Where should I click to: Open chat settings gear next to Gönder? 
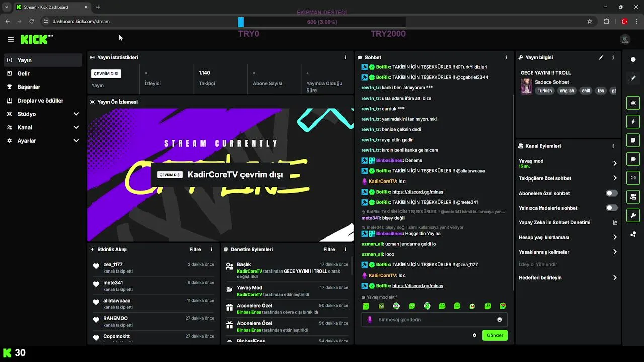[474, 335]
